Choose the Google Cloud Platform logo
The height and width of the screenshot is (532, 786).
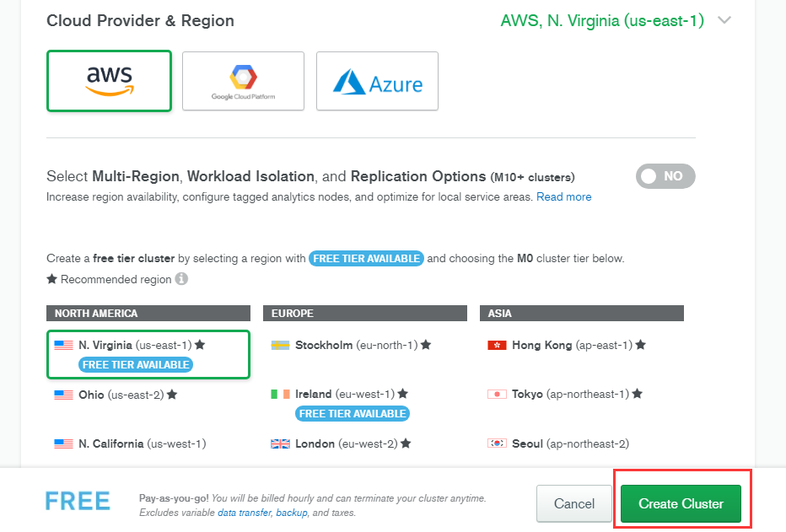(243, 81)
